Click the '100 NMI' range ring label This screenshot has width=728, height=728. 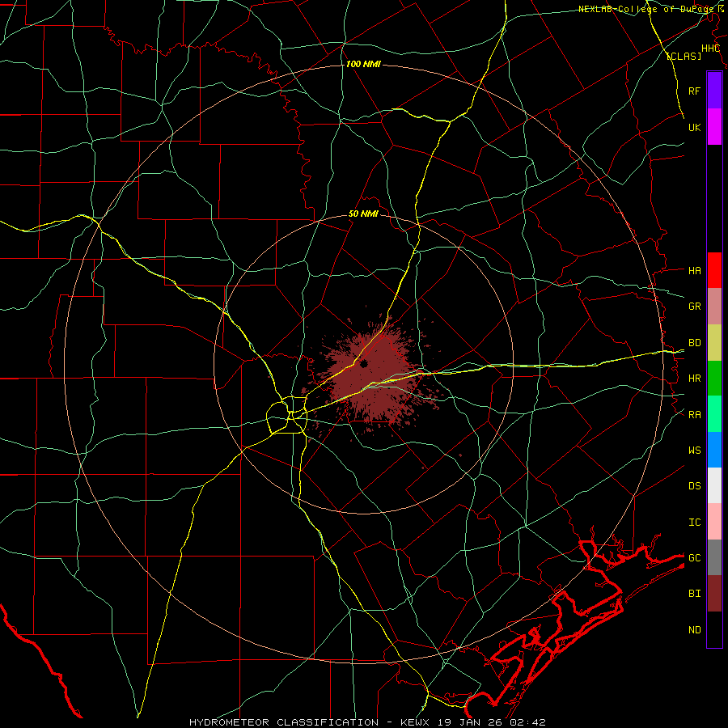click(363, 64)
